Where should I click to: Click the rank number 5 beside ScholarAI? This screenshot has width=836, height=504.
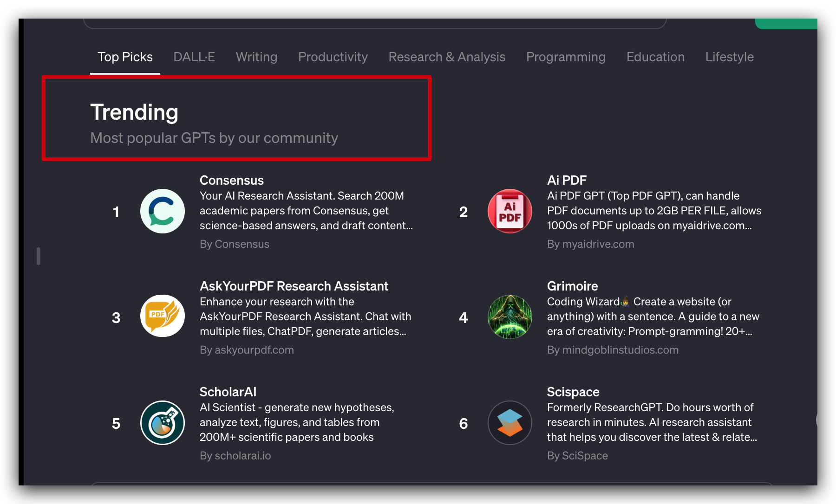pos(116,424)
